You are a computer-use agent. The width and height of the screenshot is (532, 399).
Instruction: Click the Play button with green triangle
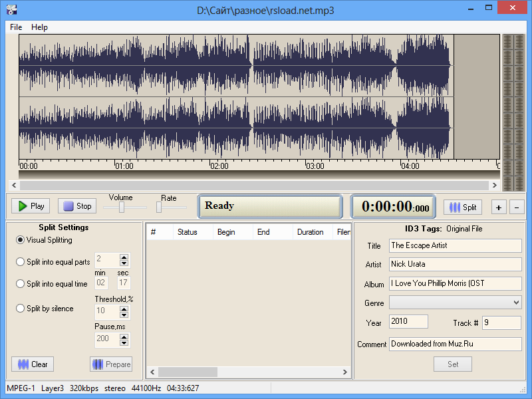(x=31, y=206)
